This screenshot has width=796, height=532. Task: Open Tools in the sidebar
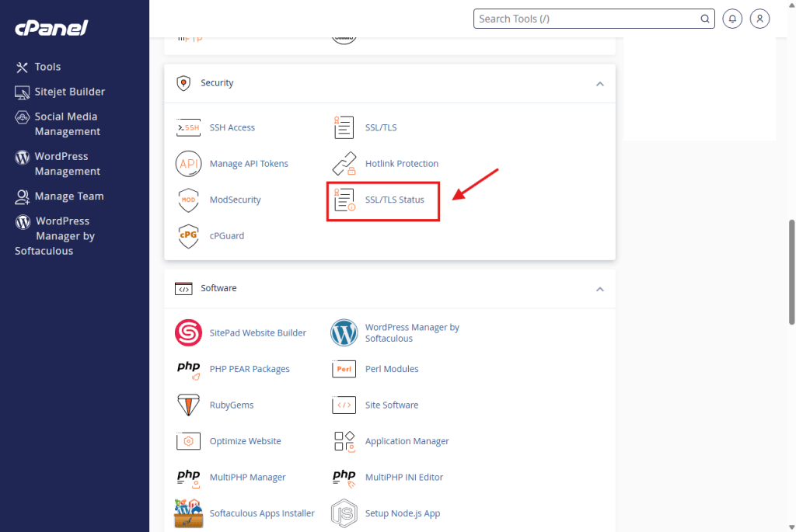47,67
